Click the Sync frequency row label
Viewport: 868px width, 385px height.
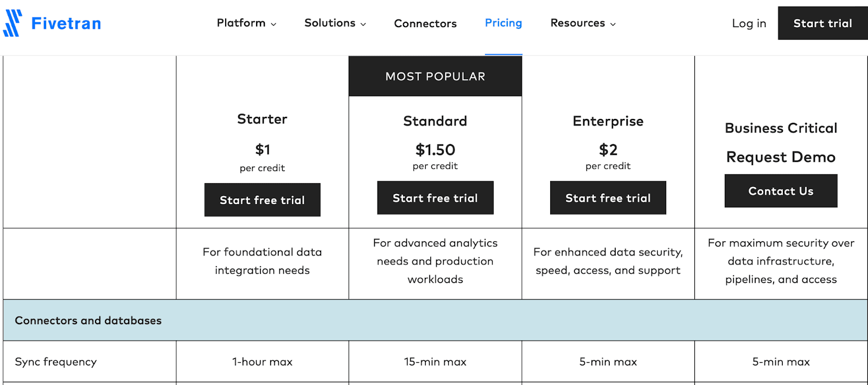pos(56,362)
